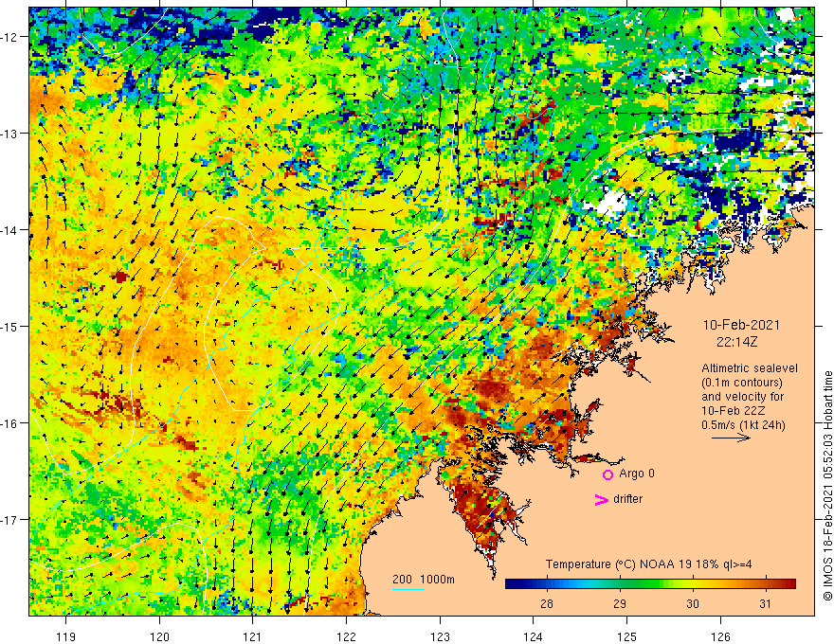834x644 pixels.
Task: Click the cyan 200 1000m depth contour line sample
Action: tap(408, 589)
